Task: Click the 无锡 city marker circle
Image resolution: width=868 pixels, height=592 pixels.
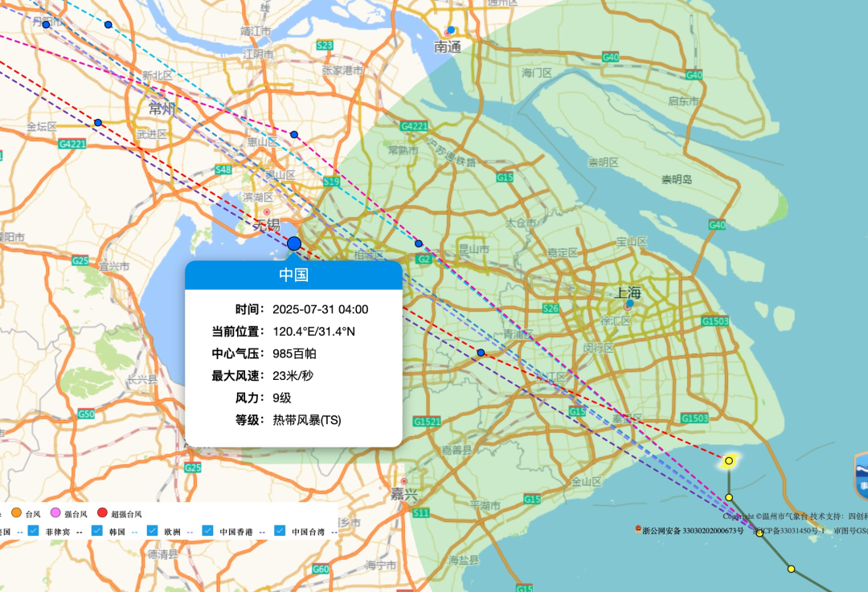Action: click(267, 212)
